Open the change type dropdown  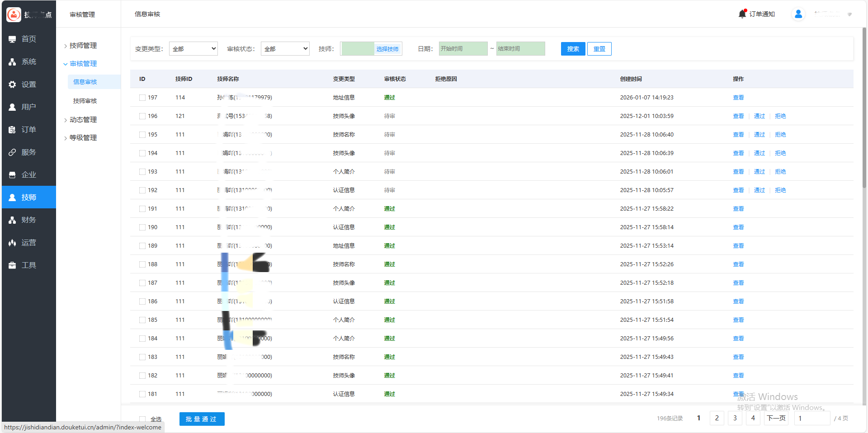[x=193, y=49]
